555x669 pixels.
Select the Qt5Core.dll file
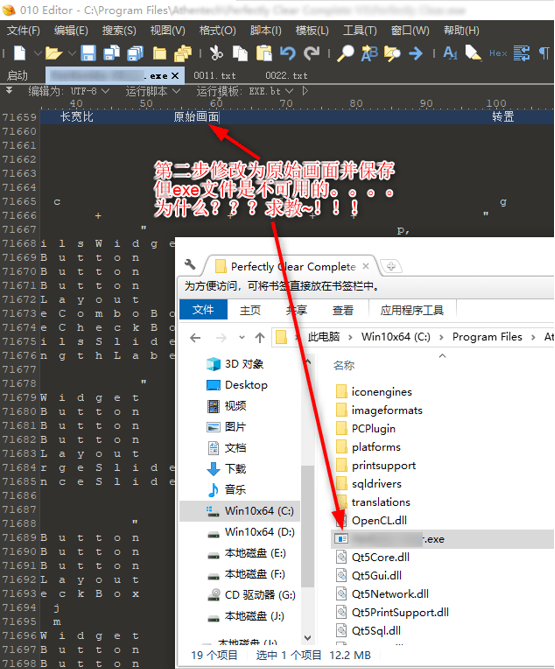[x=373, y=557]
